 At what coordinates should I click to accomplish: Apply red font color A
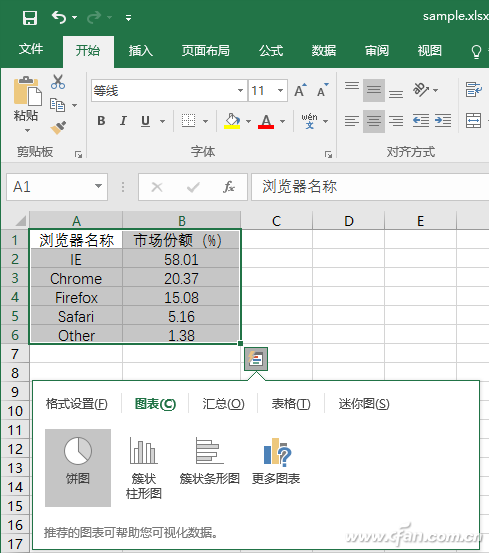click(x=266, y=121)
